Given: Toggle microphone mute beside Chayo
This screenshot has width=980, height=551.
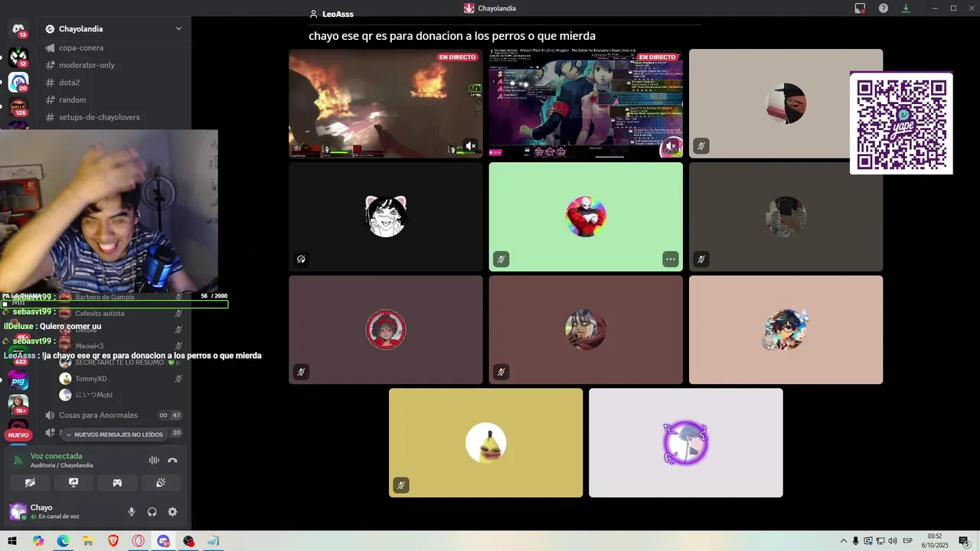Looking at the screenshot, I should coord(132,512).
